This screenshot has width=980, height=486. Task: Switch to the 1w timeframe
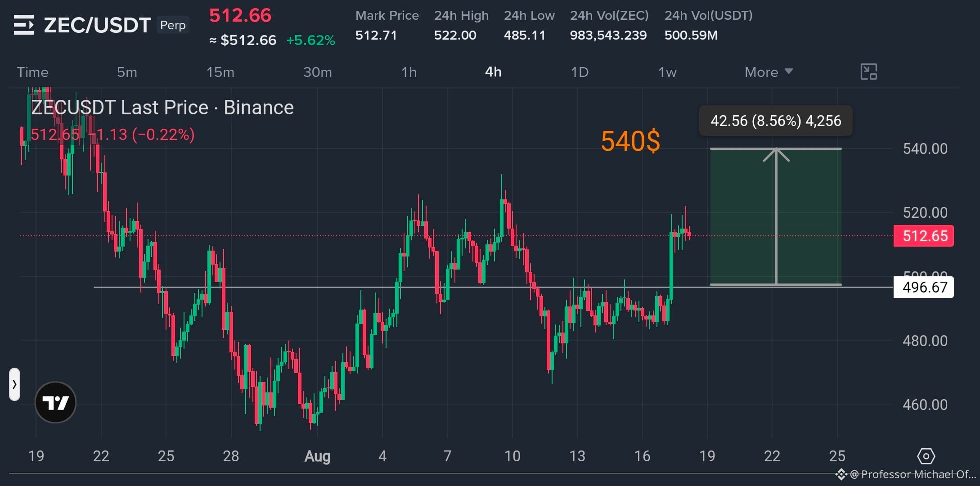pyautogui.click(x=667, y=72)
